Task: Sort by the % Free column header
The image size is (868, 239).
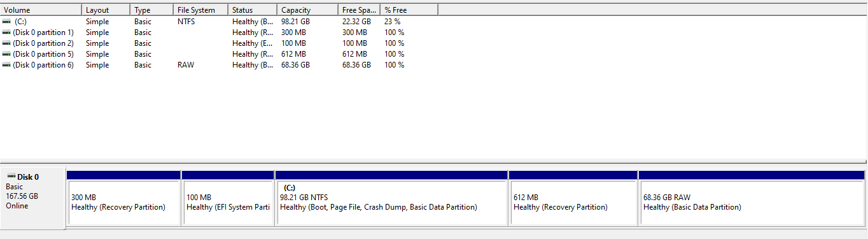Action: click(409, 10)
